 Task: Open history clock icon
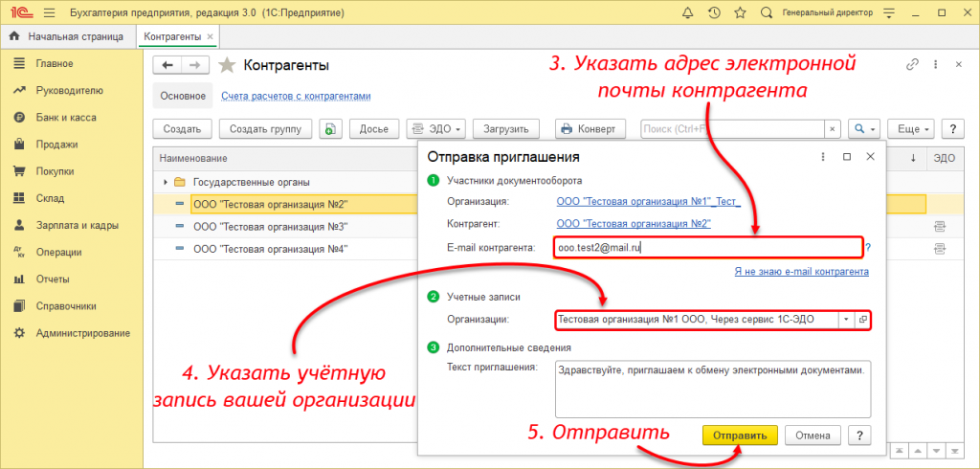[714, 12]
